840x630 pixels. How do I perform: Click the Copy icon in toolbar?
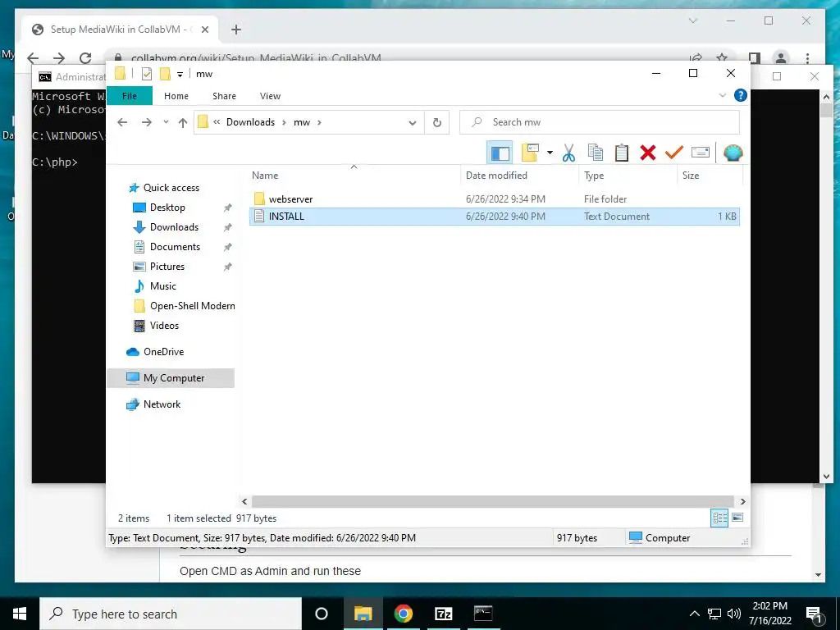(x=596, y=153)
